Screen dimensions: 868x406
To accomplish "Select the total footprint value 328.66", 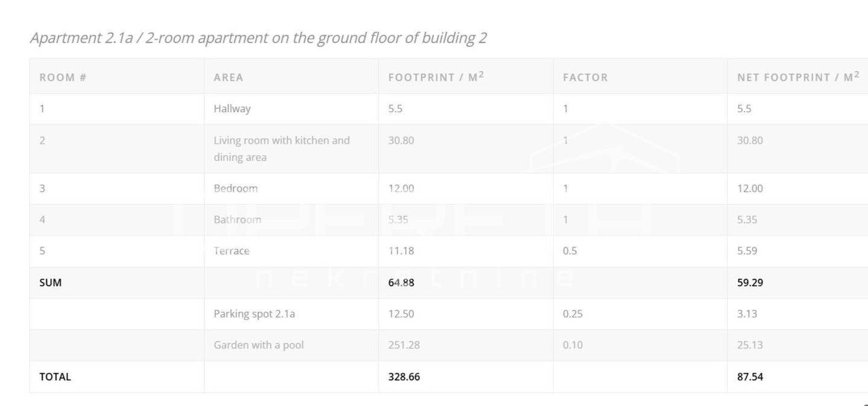I will (x=404, y=376).
